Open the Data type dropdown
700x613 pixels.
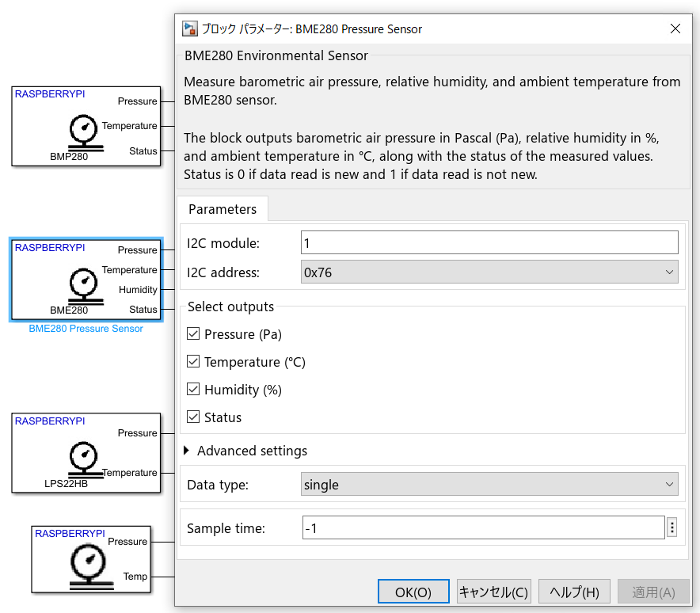(x=489, y=485)
